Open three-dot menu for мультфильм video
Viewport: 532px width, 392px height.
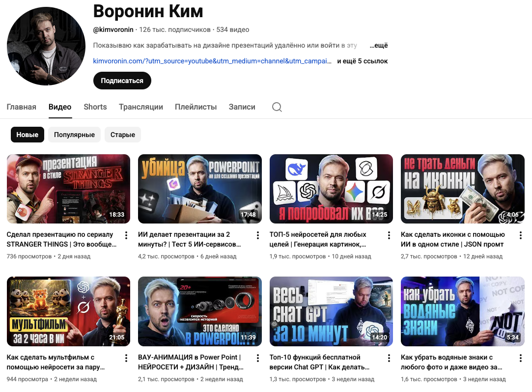click(x=126, y=358)
